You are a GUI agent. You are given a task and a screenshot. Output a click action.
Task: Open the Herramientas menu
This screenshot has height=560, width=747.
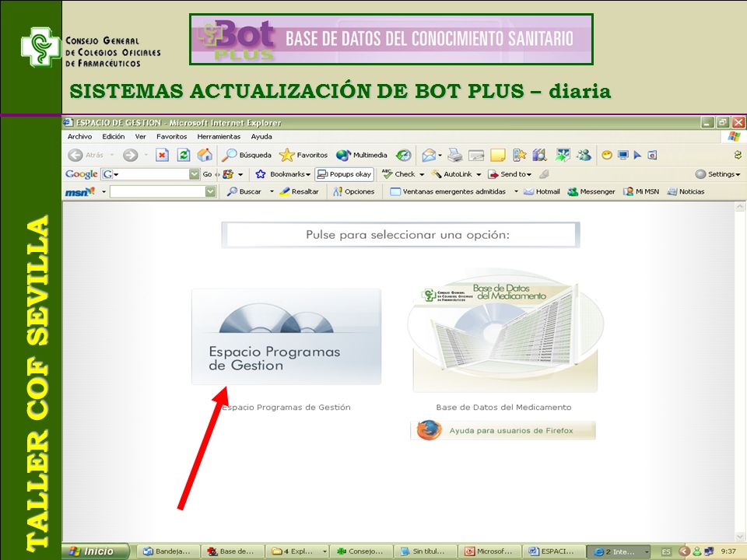point(219,137)
